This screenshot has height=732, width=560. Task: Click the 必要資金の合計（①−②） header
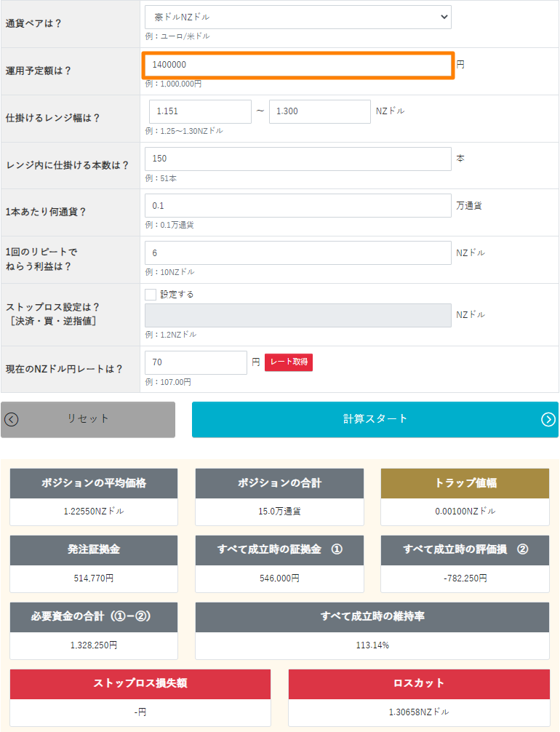point(94,617)
